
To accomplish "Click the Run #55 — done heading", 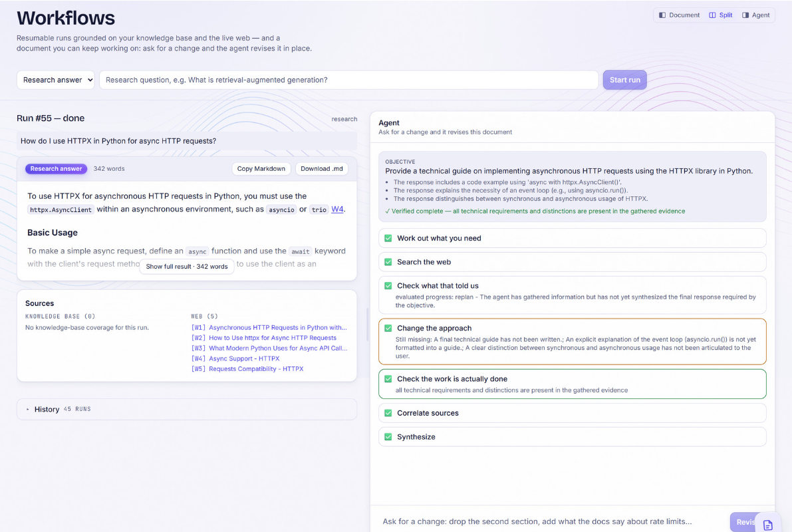I will click(x=51, y=118).
